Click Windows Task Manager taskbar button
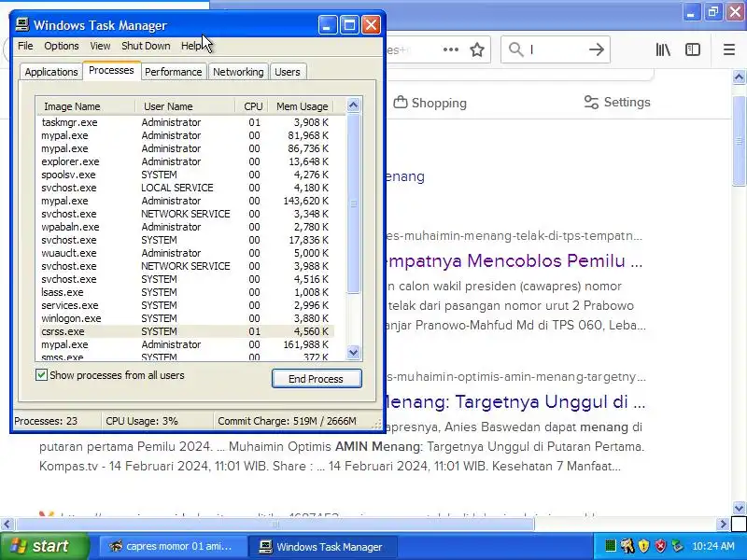Viewport: 747px width, 560px height. pyautogui.click(x=323, y=547)
